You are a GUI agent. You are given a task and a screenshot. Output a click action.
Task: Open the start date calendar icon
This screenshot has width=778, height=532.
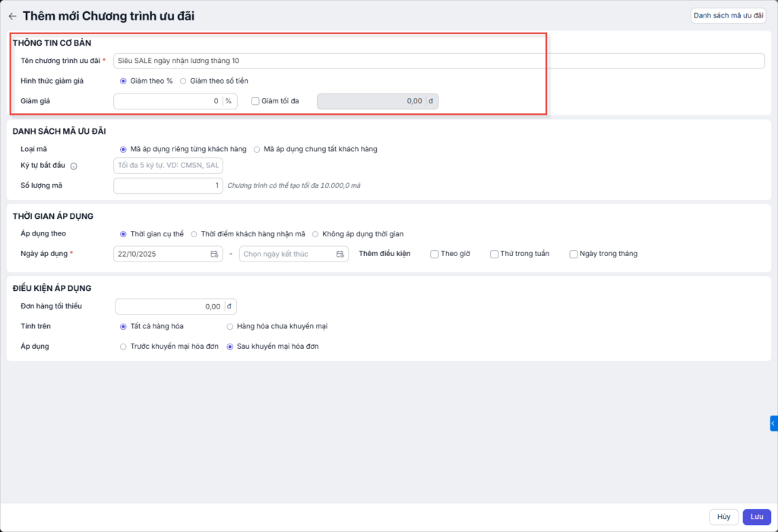[x=214, y=254]
